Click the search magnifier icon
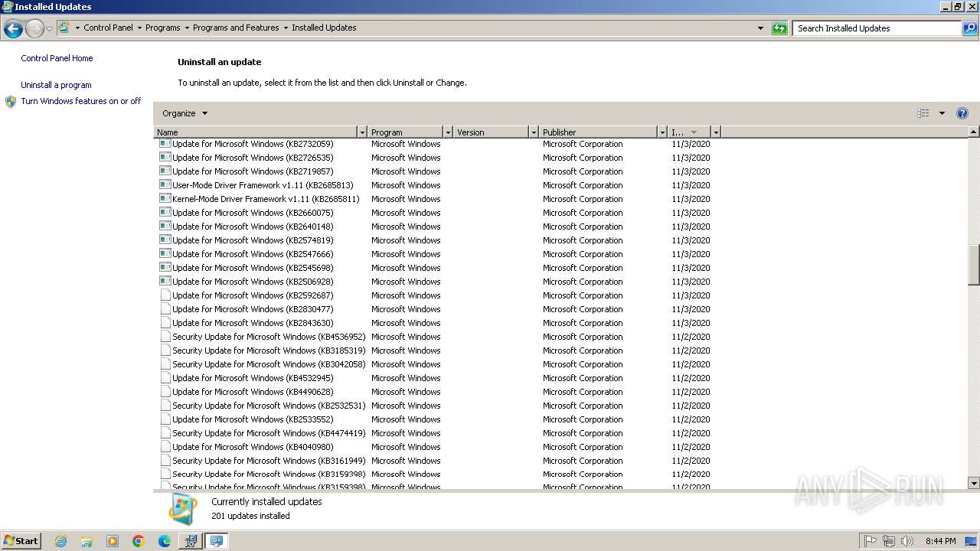 tap(970, 28)
